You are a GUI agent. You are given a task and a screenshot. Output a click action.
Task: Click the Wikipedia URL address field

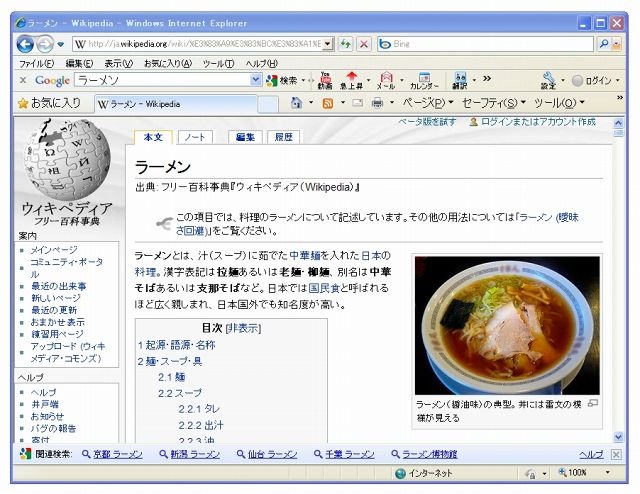(x=199, y=44)
